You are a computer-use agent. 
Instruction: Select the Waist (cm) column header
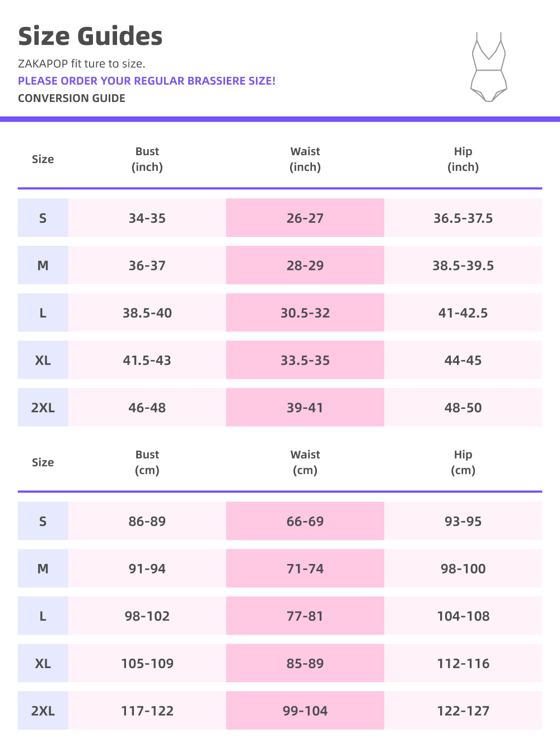305,462
